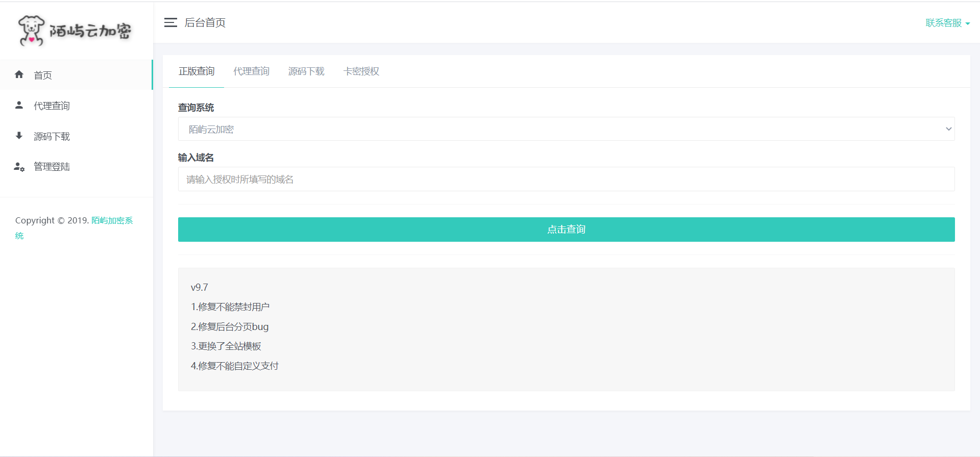Select the 卡密授权 tab
Image resolution: width=980 pixels, height=457 pixels.
[x=361, y=71]
